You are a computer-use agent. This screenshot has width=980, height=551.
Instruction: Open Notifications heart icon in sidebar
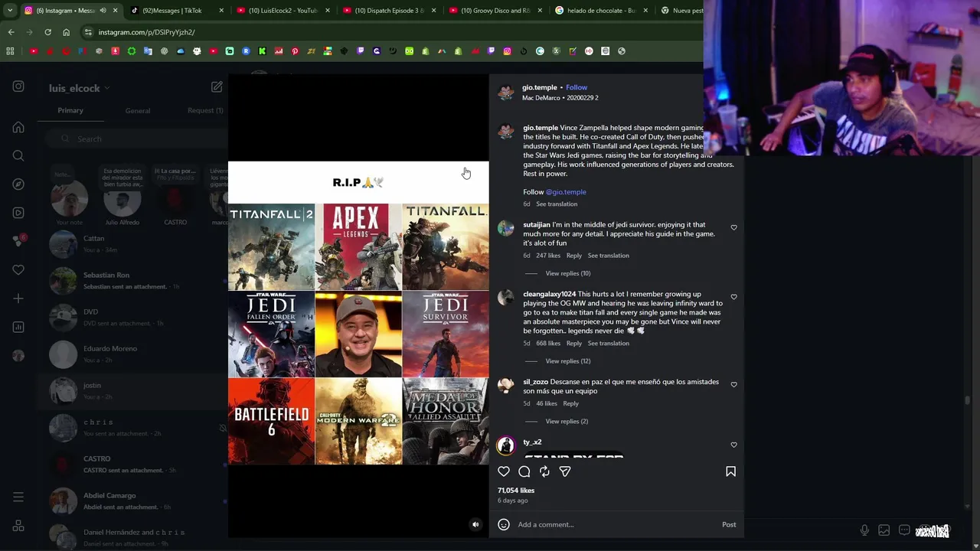coord(18,269)
